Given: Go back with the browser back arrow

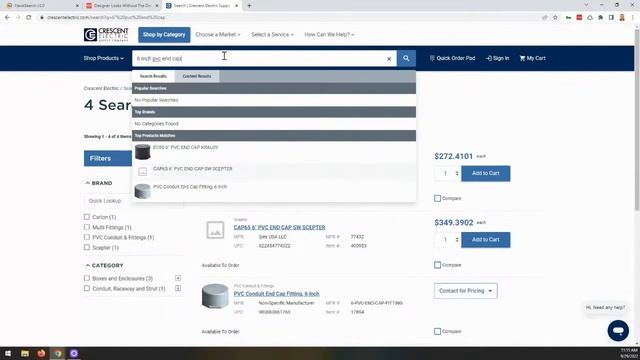Looking at the screenshot, I should pos(7,18).
